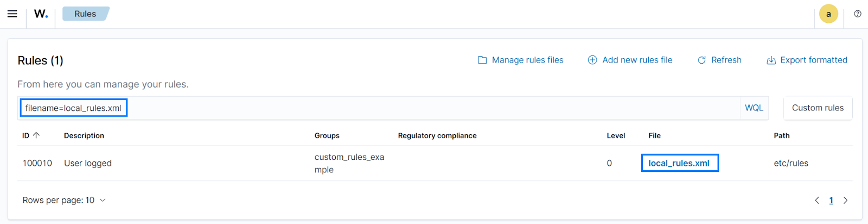Click the Manage rules files folder icon
868x224 pixels.
pyautogui.click(x=482, y=60)
